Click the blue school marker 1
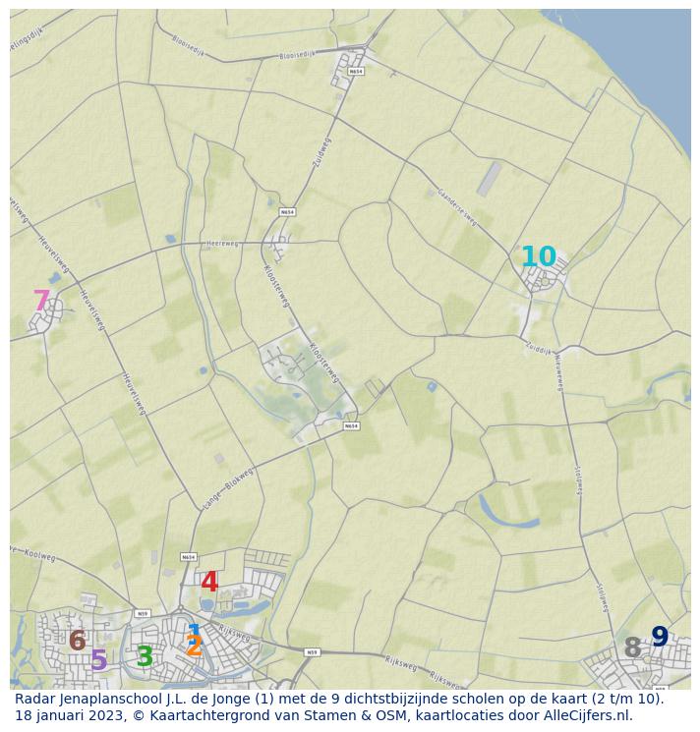 click(x=194, y=632)
